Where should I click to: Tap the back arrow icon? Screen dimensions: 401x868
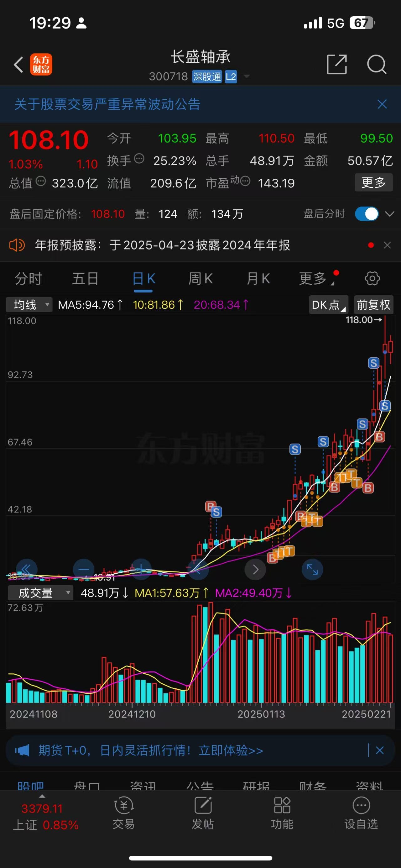(x=18, y=64)
